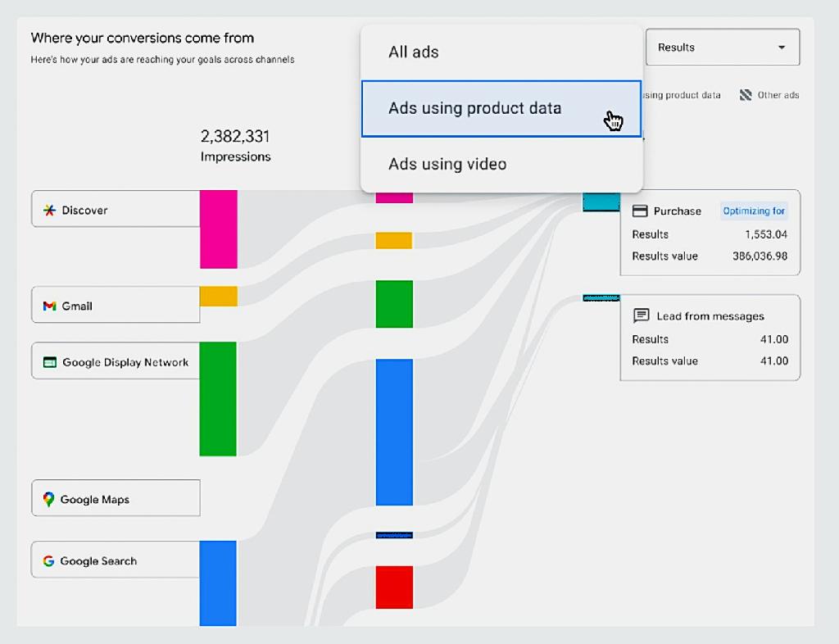Click the Google Maps pin icon
This screenshot has width=839, height=644.
tap(49, 499)
